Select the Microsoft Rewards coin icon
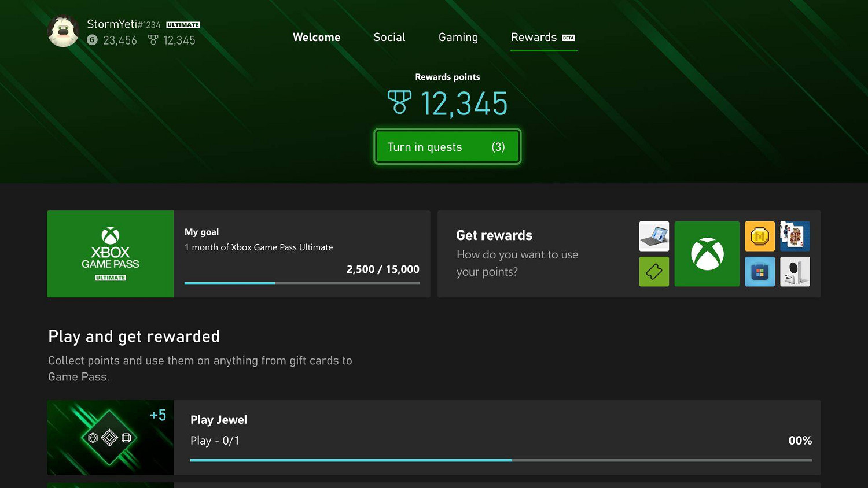Image resolution: width=868 pixels, height=488 pixels. [759, 236]
